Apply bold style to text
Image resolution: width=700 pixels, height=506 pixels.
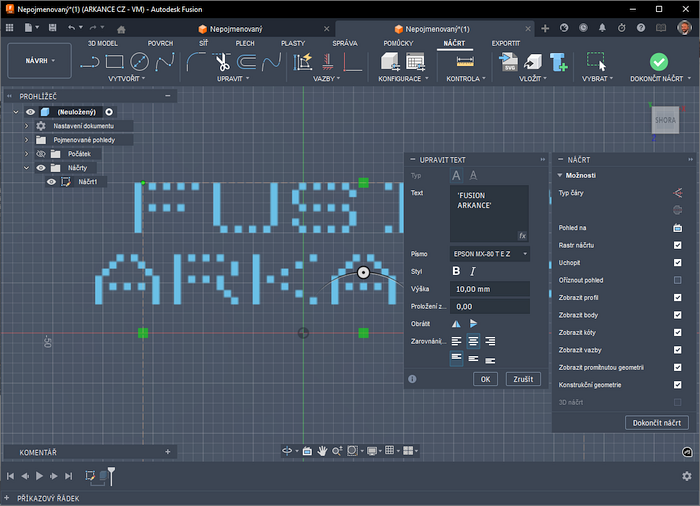457,271
